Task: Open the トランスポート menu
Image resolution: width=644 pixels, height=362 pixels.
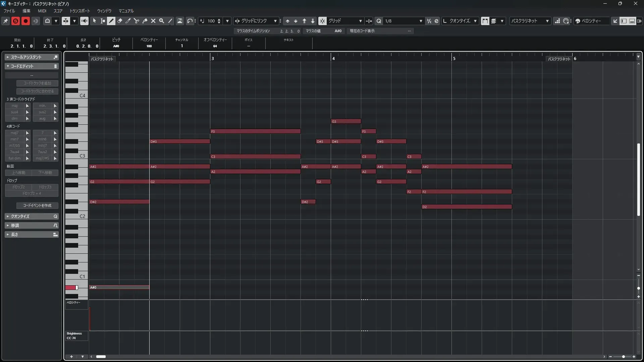Action: click(x=80, y=11)
